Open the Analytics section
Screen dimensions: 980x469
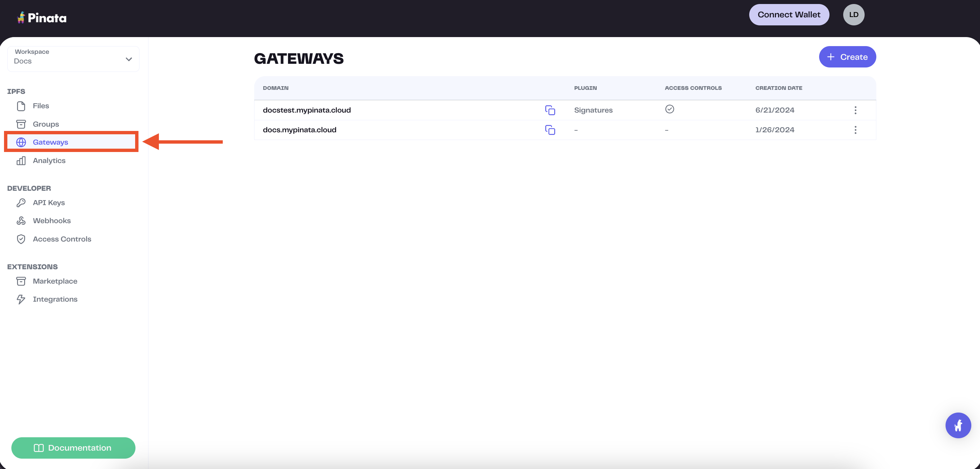point(49,161)
